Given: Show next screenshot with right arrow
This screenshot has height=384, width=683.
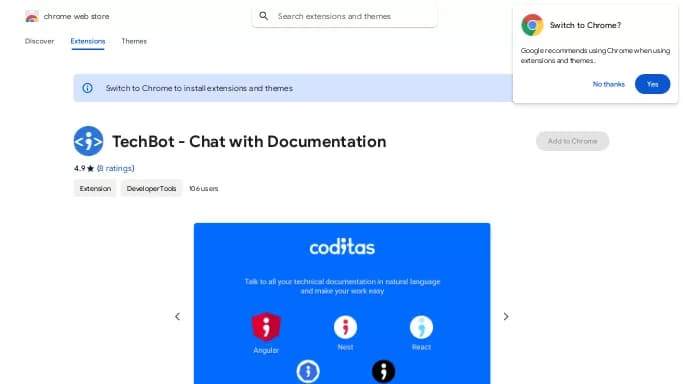Looking at the screenshot, I should 506,317.
